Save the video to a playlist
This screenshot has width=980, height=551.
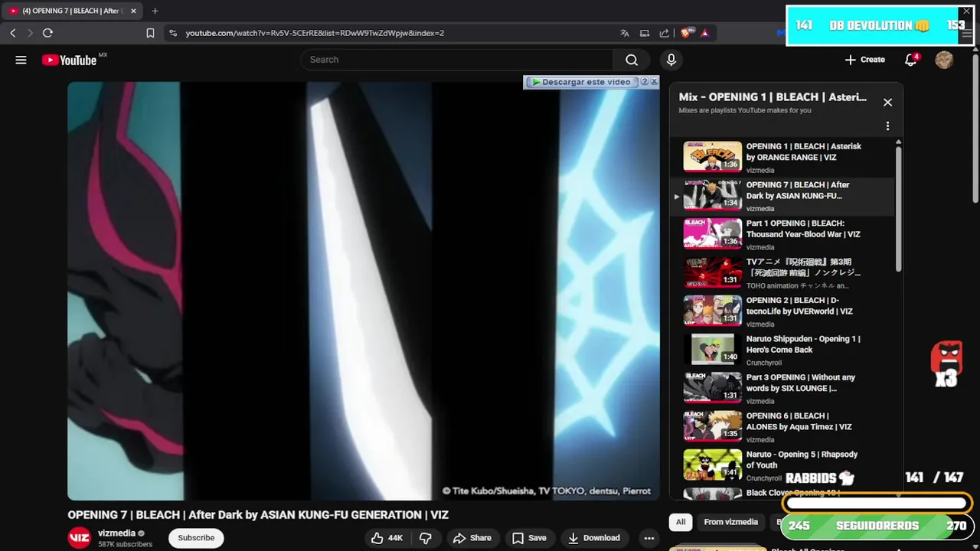pyautogui.click(x=529, y=538)
